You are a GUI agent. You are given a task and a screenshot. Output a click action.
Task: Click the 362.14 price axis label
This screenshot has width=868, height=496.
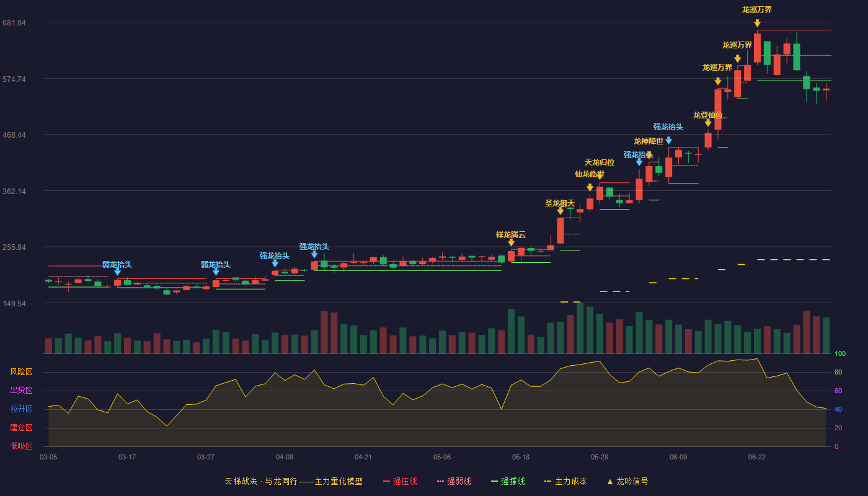click(14, 191)
